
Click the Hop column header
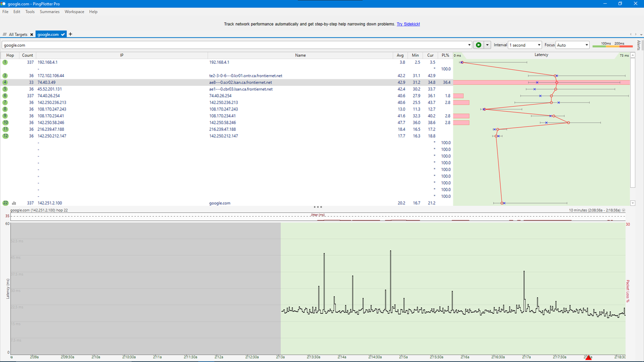click(x=10, y=55)
